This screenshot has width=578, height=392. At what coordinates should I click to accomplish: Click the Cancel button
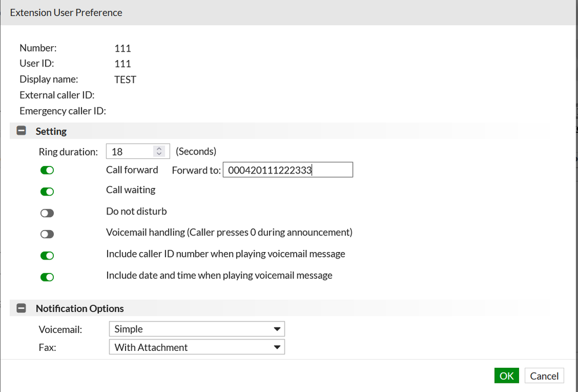(x=544, y=376)
